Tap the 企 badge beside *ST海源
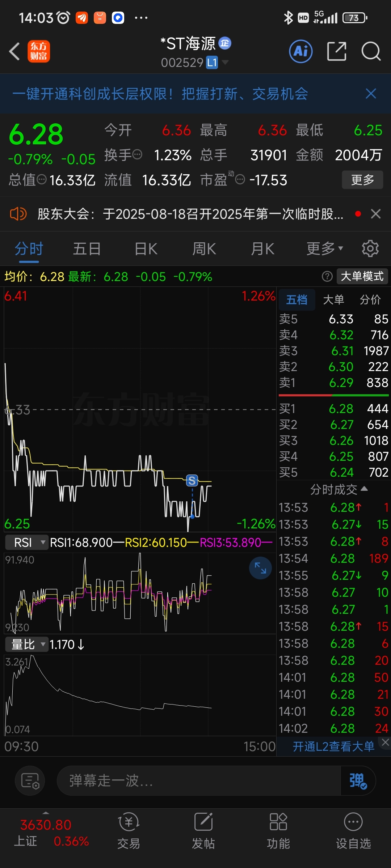 (x=225, y=43)
